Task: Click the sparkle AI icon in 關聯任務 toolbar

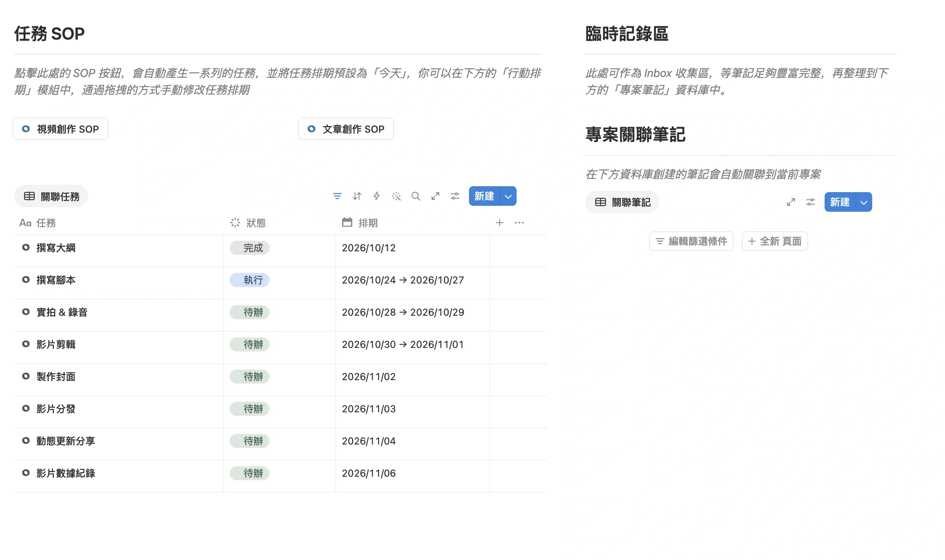Action: click(x=396, y=196)
